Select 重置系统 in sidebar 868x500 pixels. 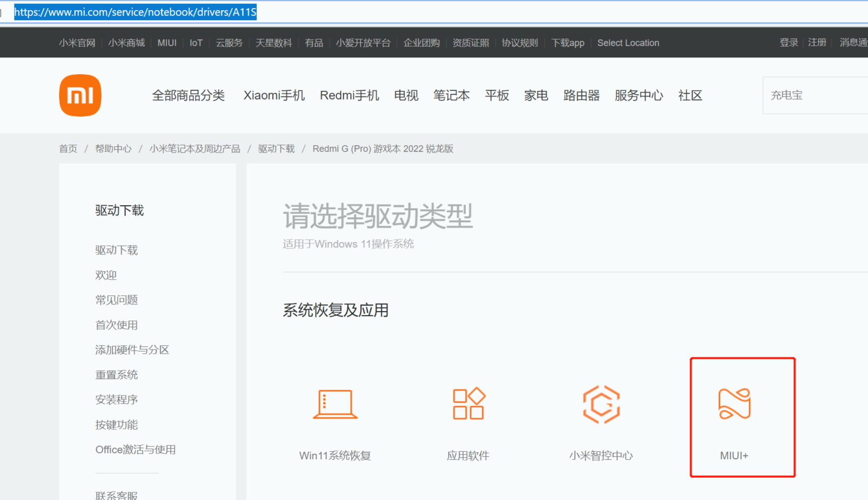point(116,375)
